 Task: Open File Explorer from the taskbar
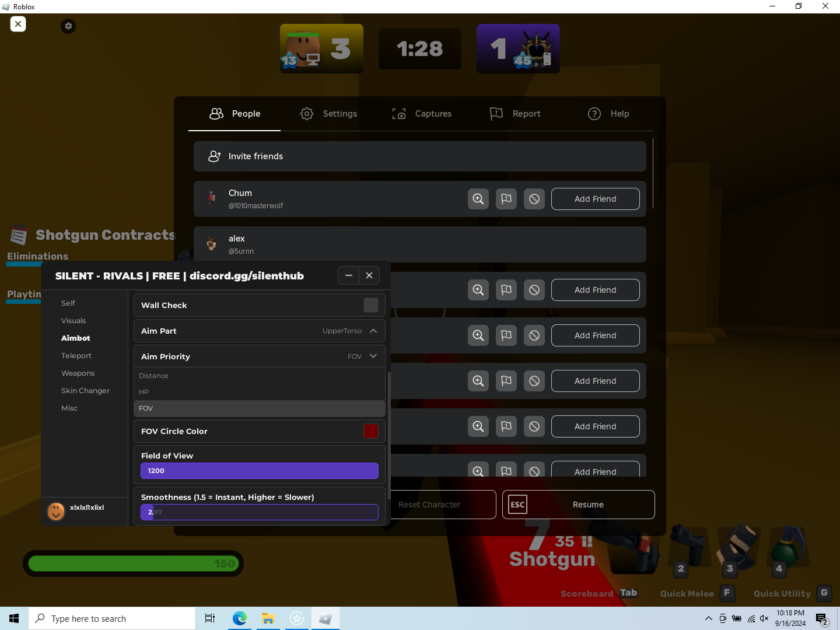point(268,618)
